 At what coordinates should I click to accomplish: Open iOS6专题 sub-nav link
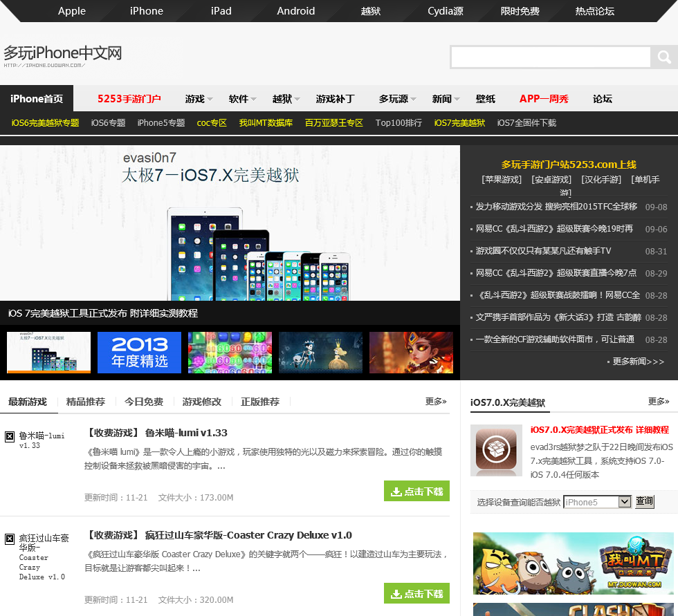coord(108,122)
